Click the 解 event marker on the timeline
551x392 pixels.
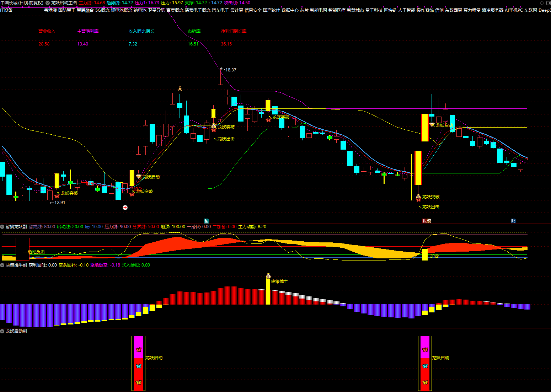pos(207,221)
